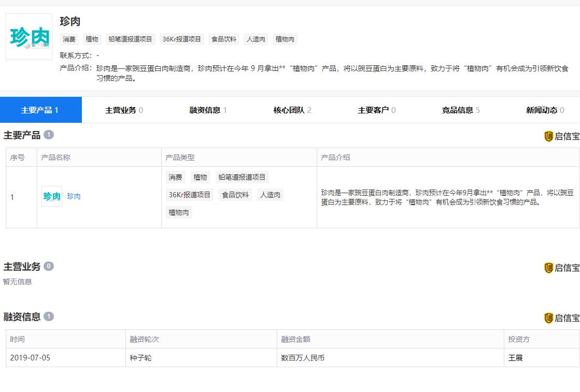Select the 铅笔道报道项目 tag in the product type cell

[242, 177]
